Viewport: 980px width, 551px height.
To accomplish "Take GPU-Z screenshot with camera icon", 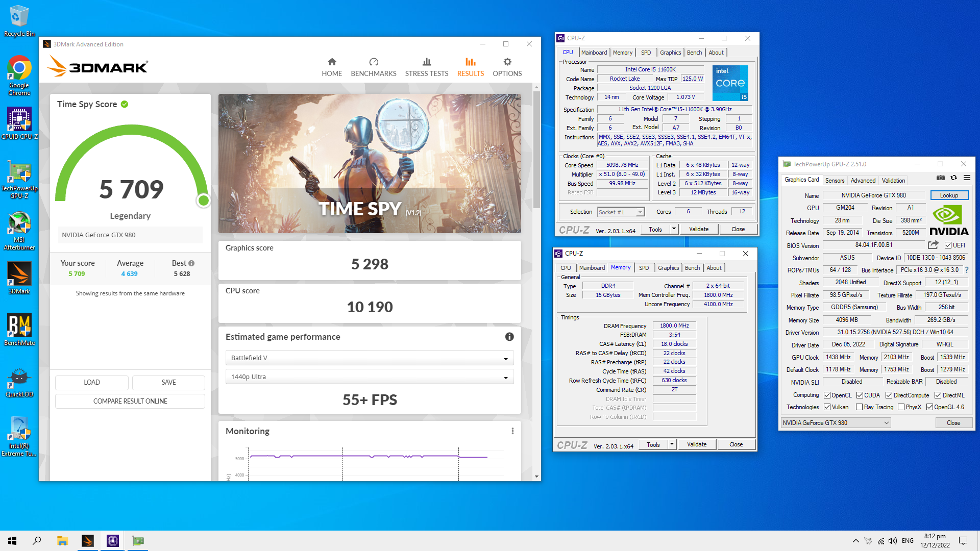I will 940,178.
